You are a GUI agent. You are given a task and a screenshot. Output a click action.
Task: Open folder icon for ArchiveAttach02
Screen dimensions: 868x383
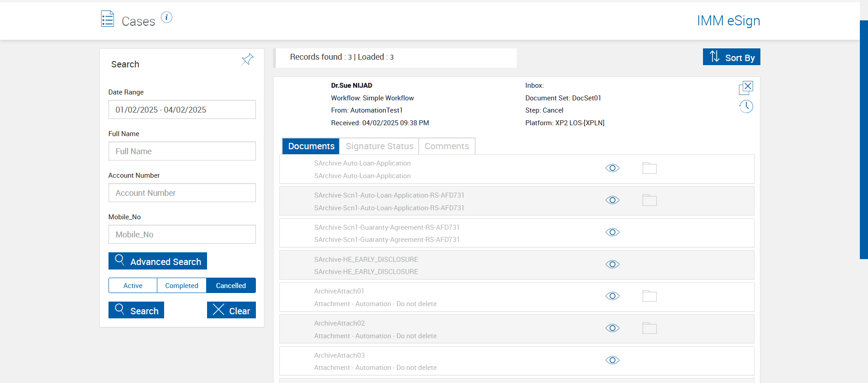650,328
